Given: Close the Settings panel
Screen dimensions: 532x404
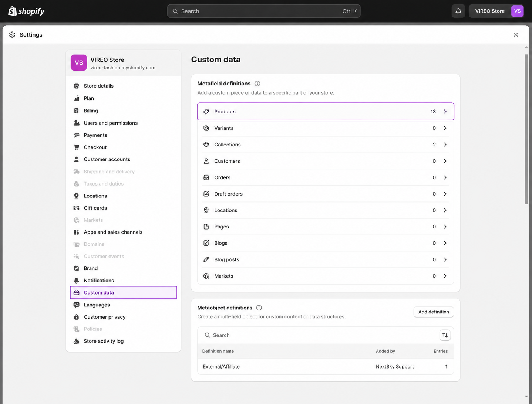Looking at the screenshot, I should [x=516, y=35].
